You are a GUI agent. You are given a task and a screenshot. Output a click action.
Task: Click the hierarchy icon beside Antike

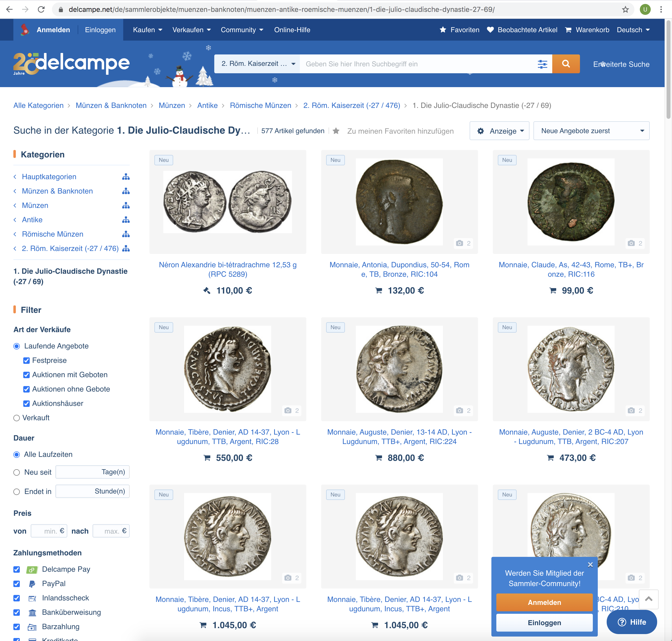pyautogui.click(x=126, y=220)
